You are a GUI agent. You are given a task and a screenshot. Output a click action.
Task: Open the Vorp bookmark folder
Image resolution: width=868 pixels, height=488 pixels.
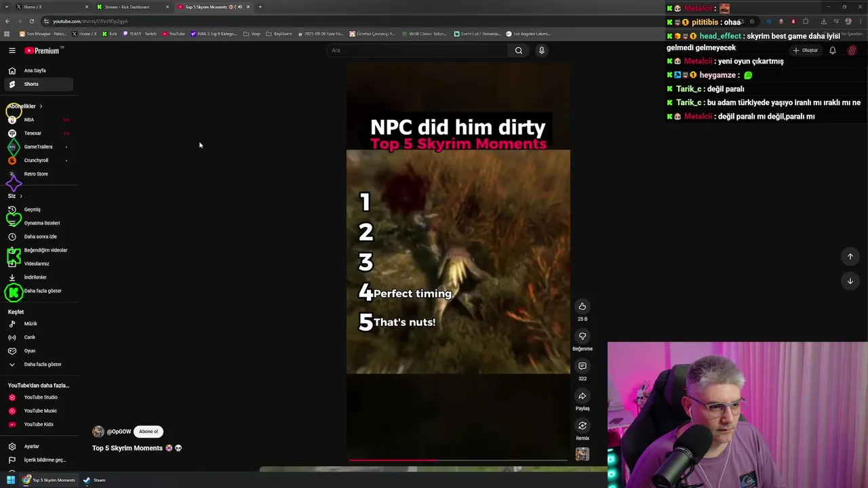tap(252, 34)
